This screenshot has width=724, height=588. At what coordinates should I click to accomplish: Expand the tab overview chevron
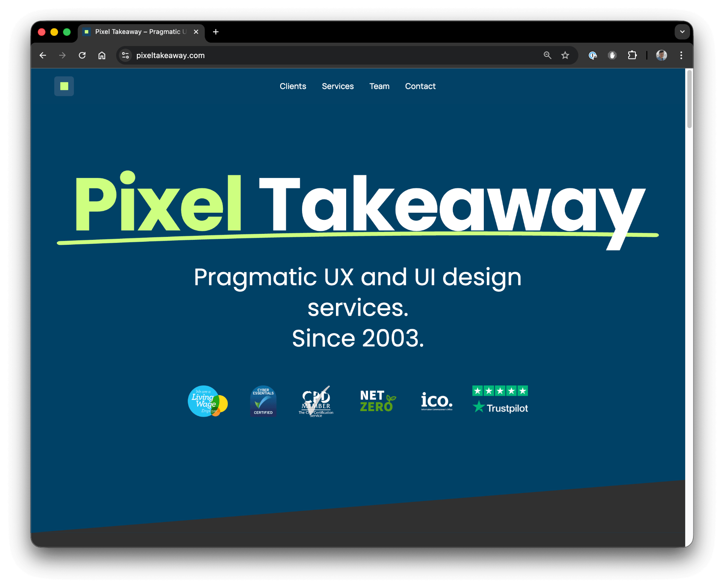click(682, 32)
